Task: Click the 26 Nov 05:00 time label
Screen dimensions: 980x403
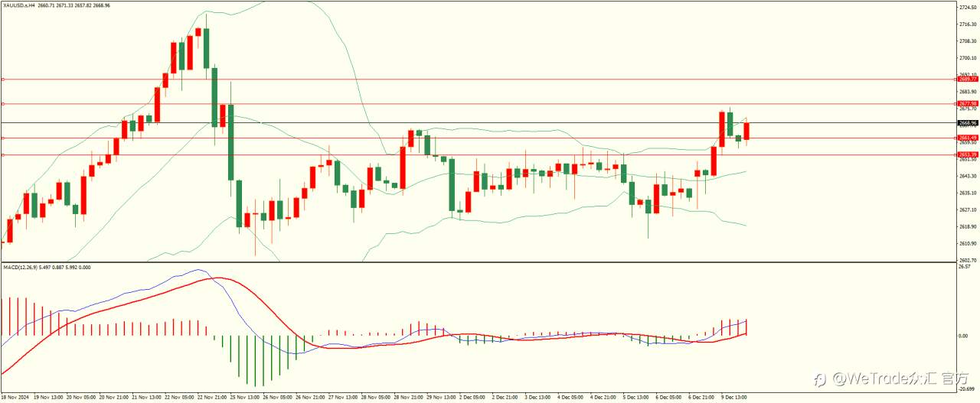Action: (x=278, y=398)
